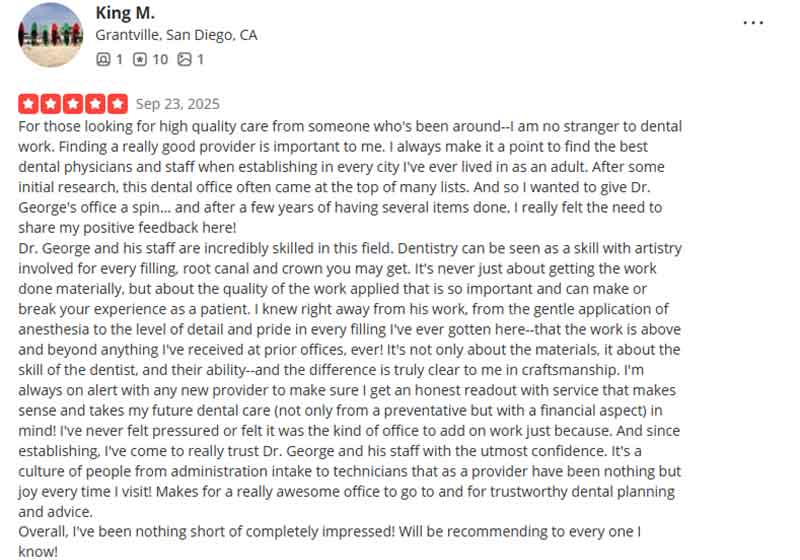Click the first red rating star

click(28, 103)
